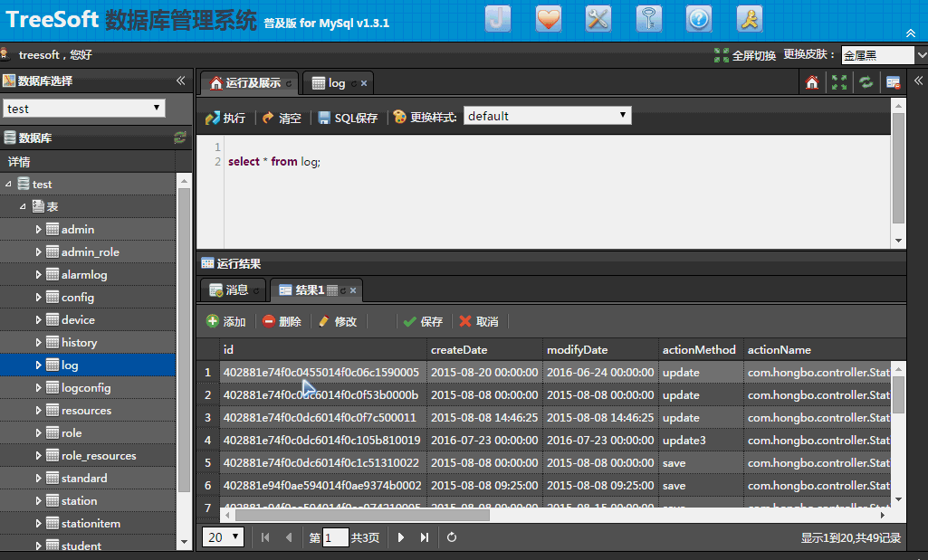This screenshot has height=560, width=928.
Task: Click the heart icon in header
Action: tap(548, 18)
